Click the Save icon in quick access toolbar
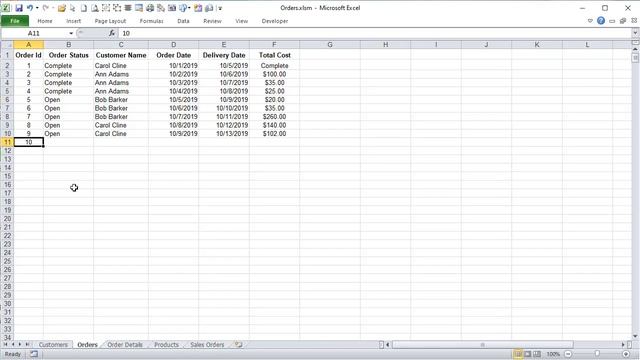The width and height of the screenshot is (640, 360). 19,8
